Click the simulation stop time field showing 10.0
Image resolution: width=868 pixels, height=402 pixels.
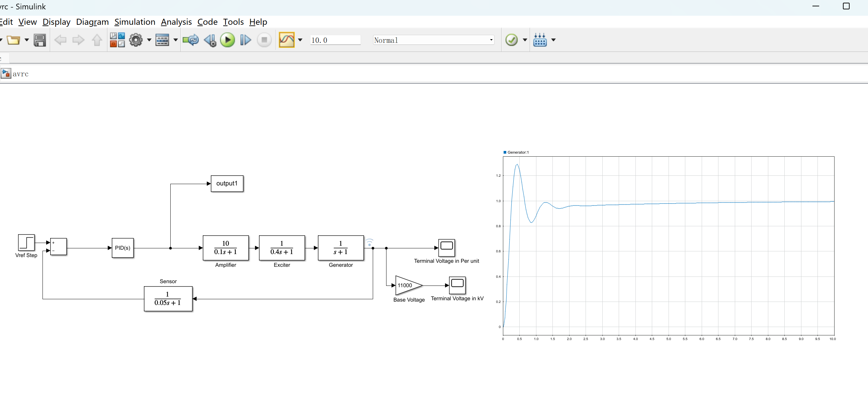tap(335, 40)
